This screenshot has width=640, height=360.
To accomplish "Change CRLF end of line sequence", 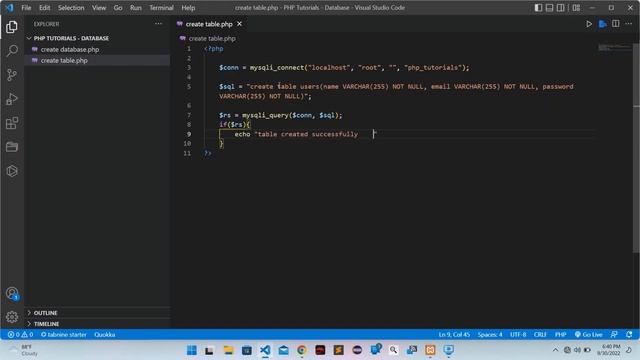I will click(540, 335).
